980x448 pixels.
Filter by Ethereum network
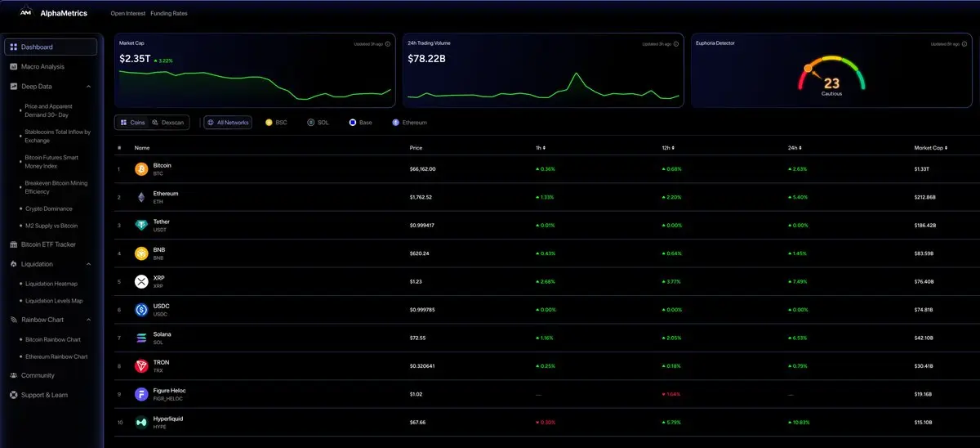[409, 123]
